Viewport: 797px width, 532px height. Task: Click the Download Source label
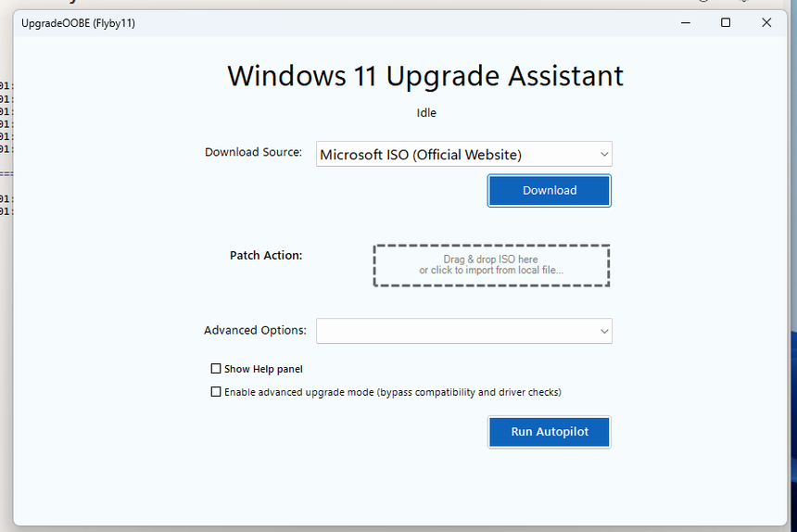[x=253, y=152]
